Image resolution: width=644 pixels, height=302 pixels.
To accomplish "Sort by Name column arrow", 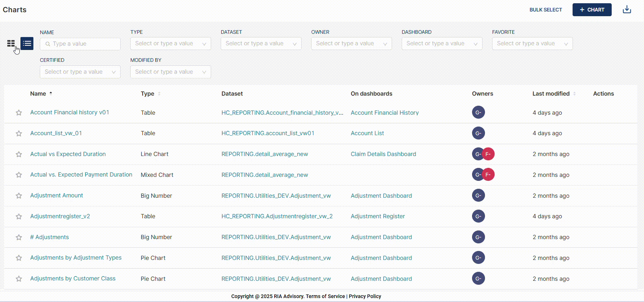I will 51,93.
